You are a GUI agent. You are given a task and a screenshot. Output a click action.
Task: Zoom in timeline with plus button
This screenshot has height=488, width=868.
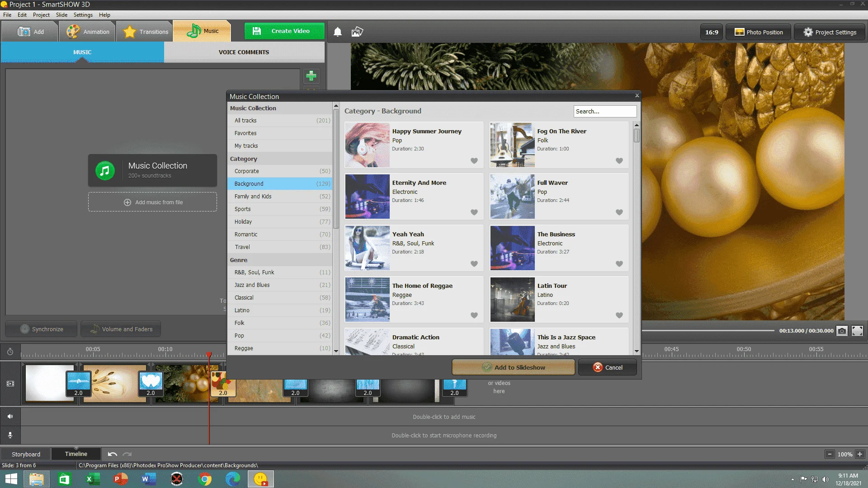[x=860, y=454]
